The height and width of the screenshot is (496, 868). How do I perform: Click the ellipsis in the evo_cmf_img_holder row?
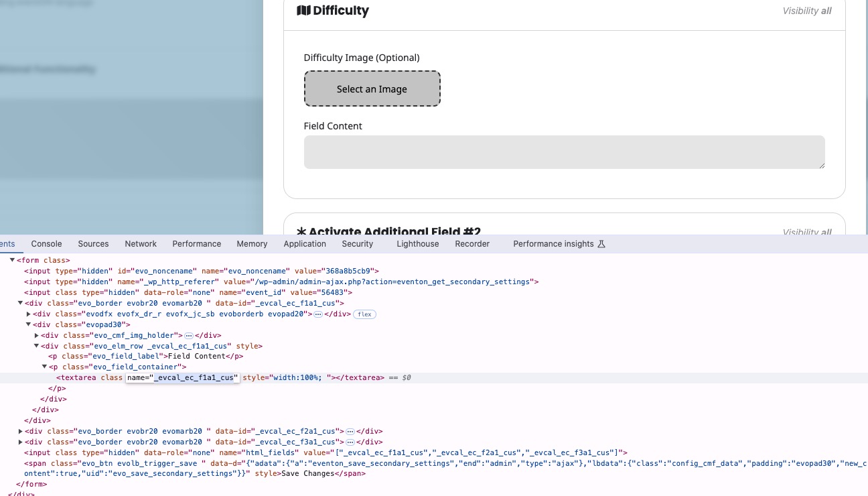(189, 335)
